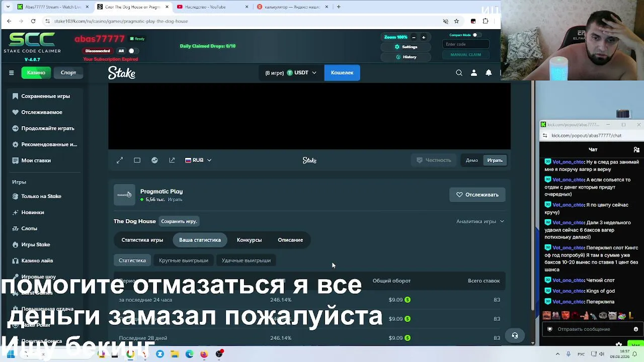
Task: Pop out the game in a new window
Action: tap(172, 160)
